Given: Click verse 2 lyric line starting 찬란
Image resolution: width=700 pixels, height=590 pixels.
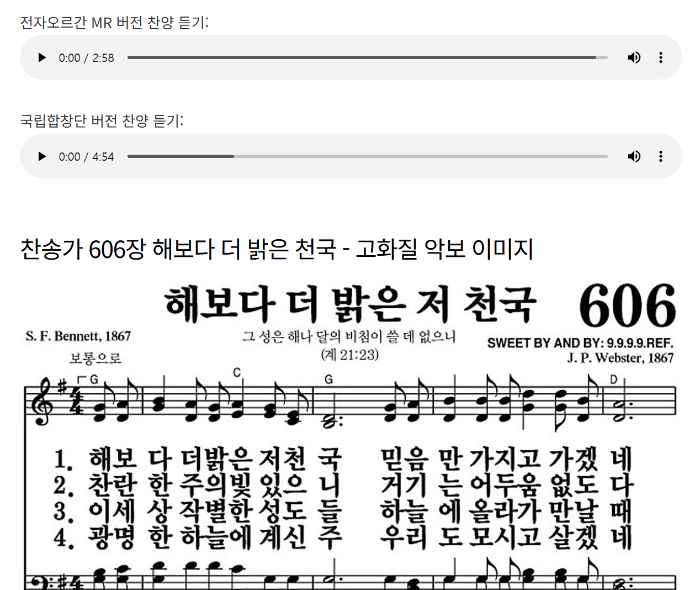Looking at the screenshot, I should coord(343,485).
